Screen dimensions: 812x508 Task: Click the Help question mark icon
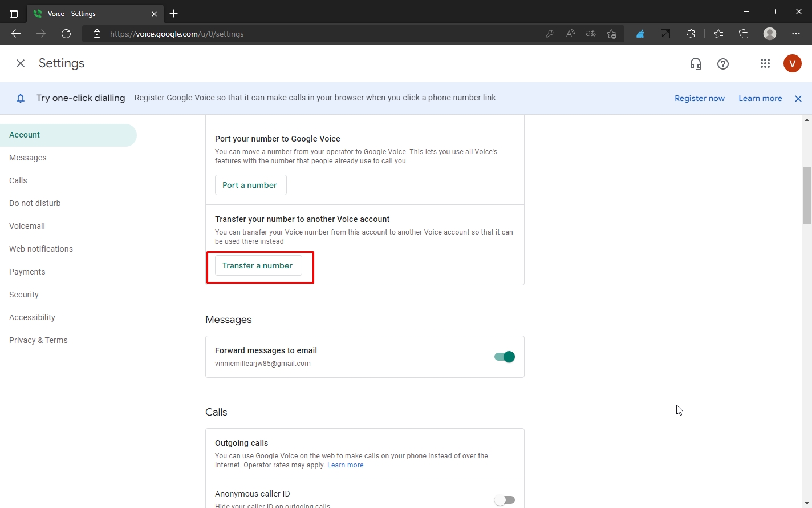(723, 64)
